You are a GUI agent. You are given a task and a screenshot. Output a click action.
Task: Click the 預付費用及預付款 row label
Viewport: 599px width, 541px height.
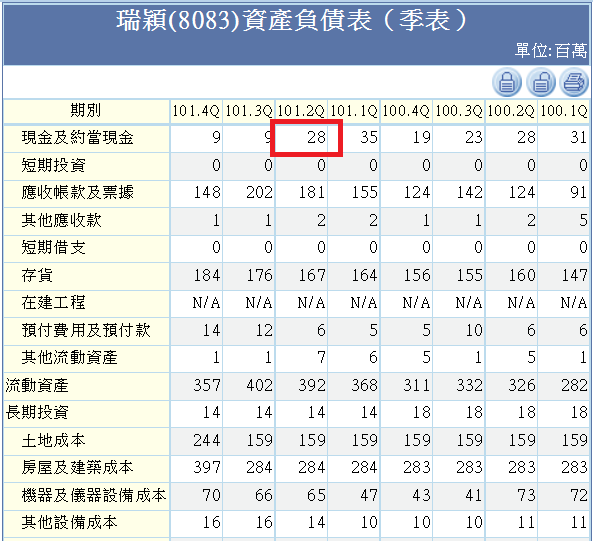pyautogui.click(x=86, y=330)
